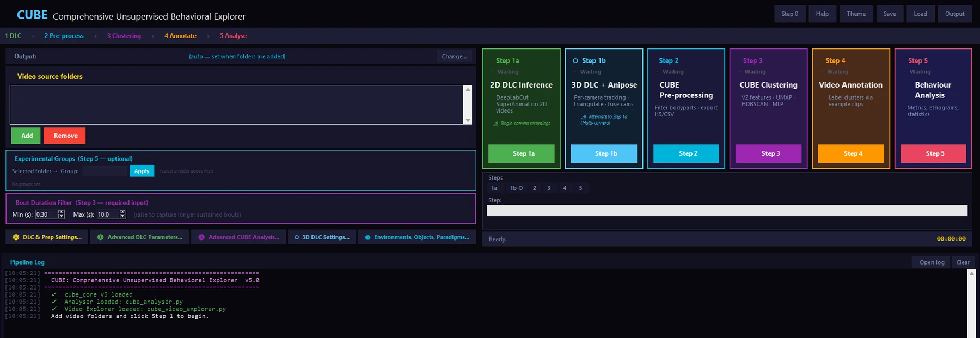Decrease the Max (s) value with down arrow
The height and width of the screenshot is (338, 980).
tap(122, 217)
